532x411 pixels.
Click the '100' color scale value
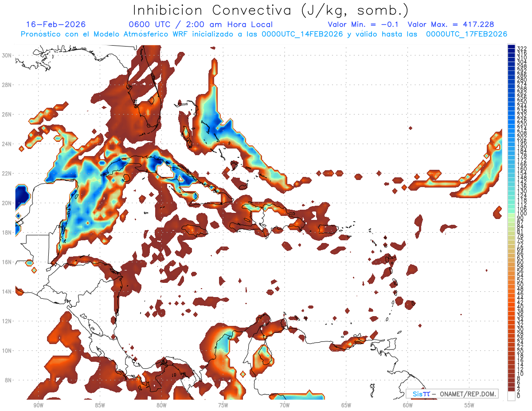click(521, 214)
